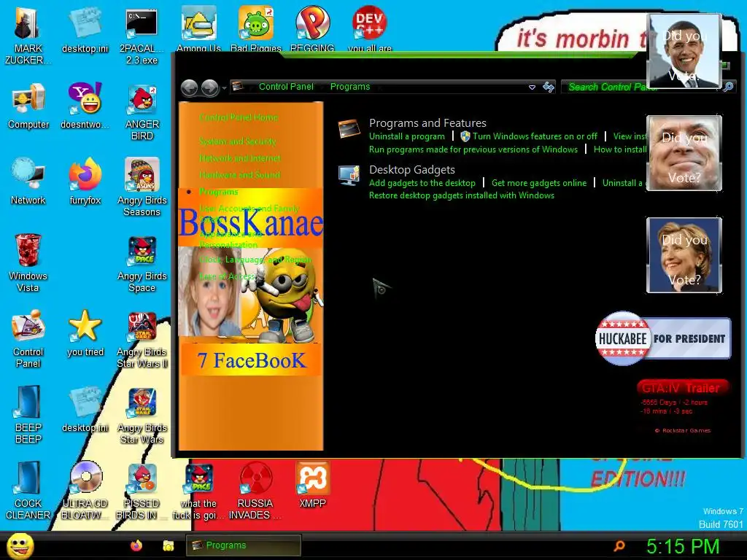The image size is (747, 560).
Task: Select the BEEP BEEP desktop icon
Action: click(x=28, y=415)
